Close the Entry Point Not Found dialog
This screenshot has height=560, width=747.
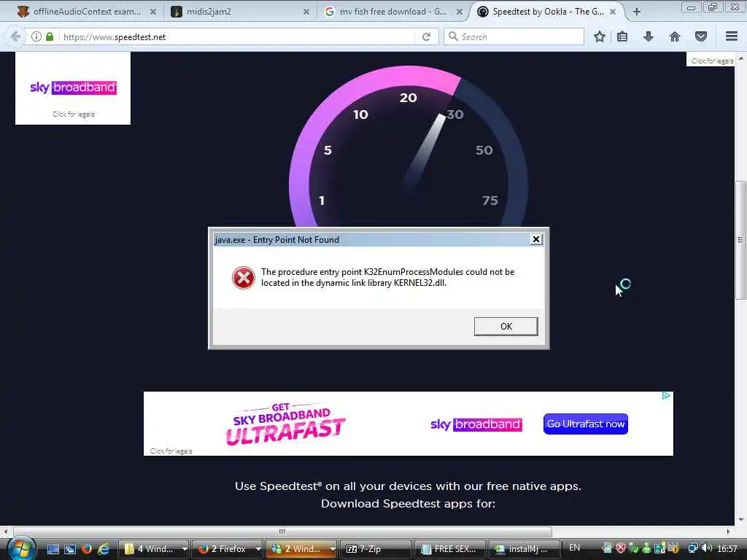pyautogui.click(x=536, y=239)
